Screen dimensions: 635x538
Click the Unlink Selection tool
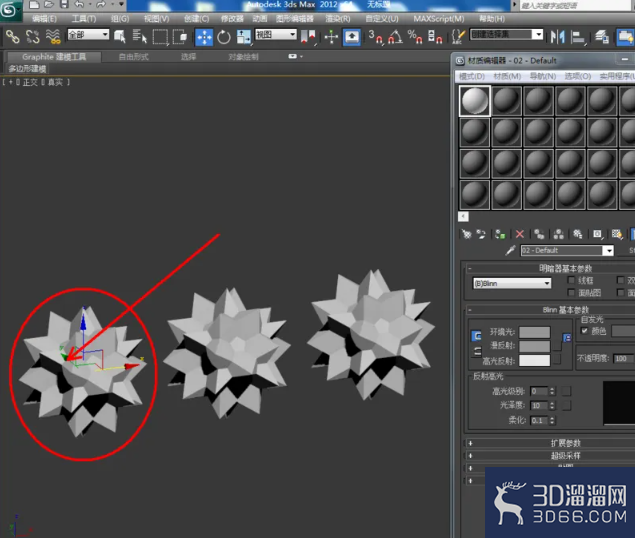tap(32, 37)
